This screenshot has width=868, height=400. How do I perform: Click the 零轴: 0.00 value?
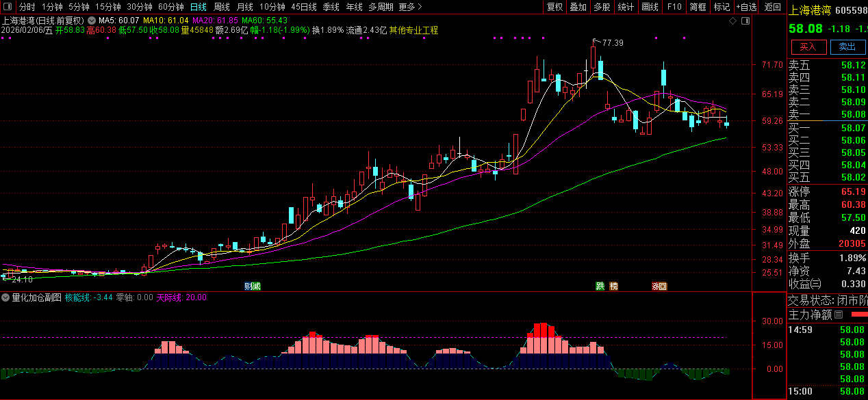(134, 297)
